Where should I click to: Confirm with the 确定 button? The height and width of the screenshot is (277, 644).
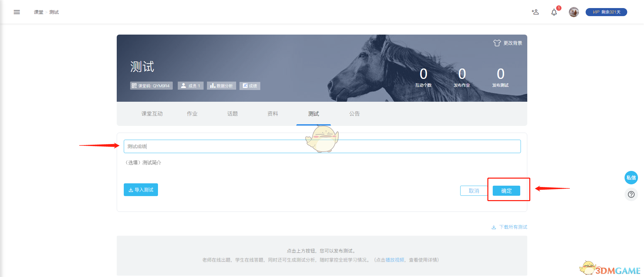click(x=506, y=191)
